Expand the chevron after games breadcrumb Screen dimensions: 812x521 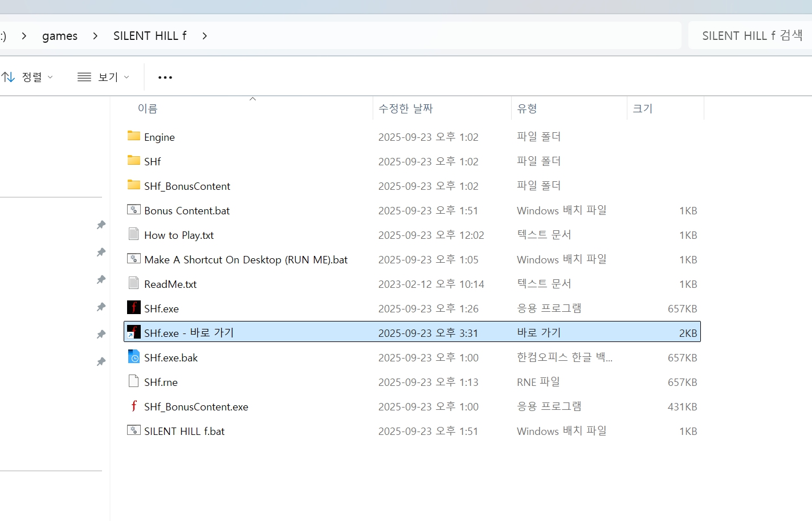(95, 36)
